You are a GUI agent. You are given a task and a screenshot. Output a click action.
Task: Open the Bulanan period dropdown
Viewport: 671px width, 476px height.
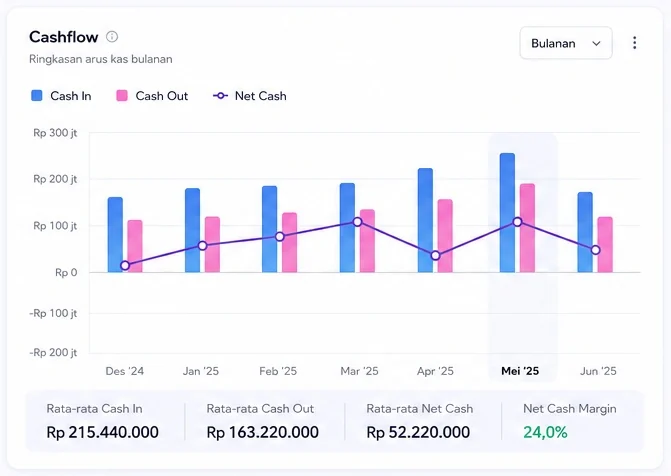click(x=566, y=43)
